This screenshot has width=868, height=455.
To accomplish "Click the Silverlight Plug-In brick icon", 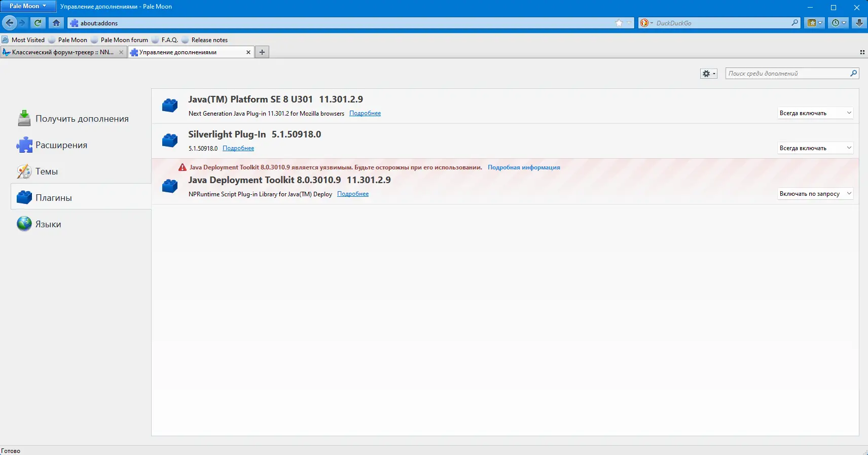I will point(170,140).
